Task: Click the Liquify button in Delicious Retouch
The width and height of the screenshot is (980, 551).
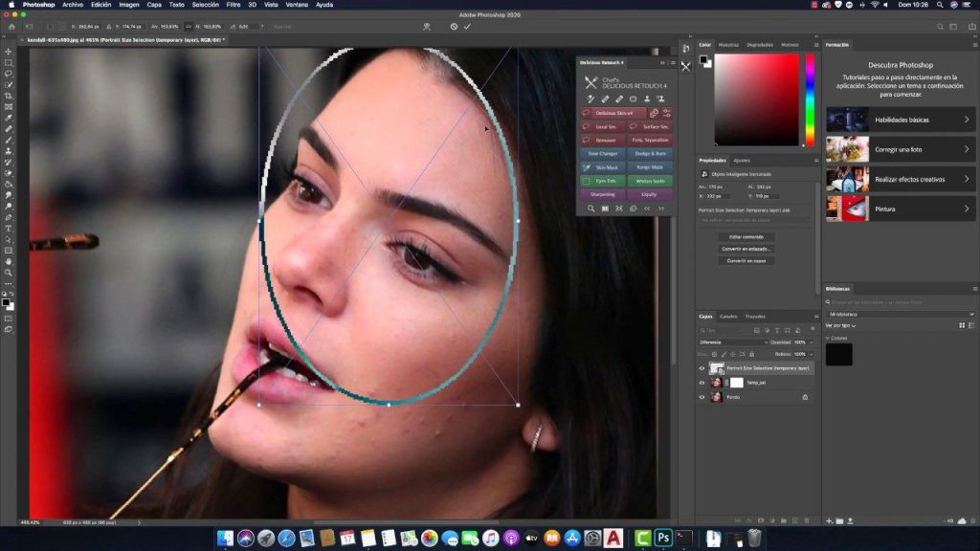Action: (x=649, y=194)
